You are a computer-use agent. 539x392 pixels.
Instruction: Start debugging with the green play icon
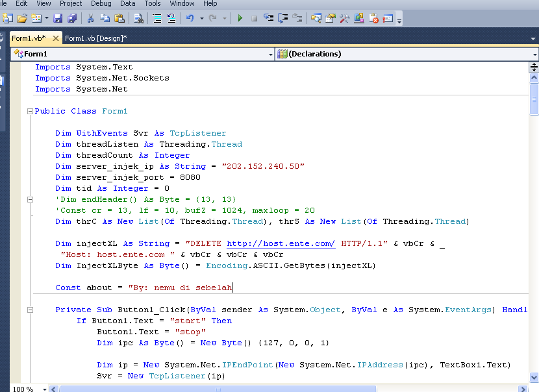[x=240, y=18]
